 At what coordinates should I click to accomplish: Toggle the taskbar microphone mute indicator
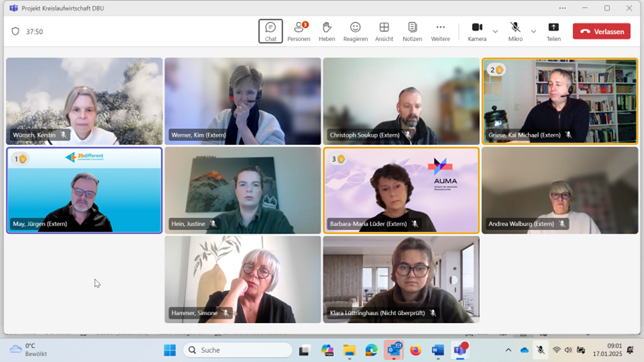pyautogui.click(x=540, y=350)
